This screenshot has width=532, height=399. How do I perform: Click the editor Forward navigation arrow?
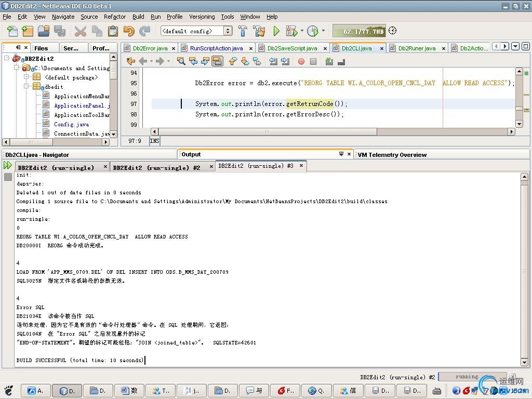pos(160,61)
